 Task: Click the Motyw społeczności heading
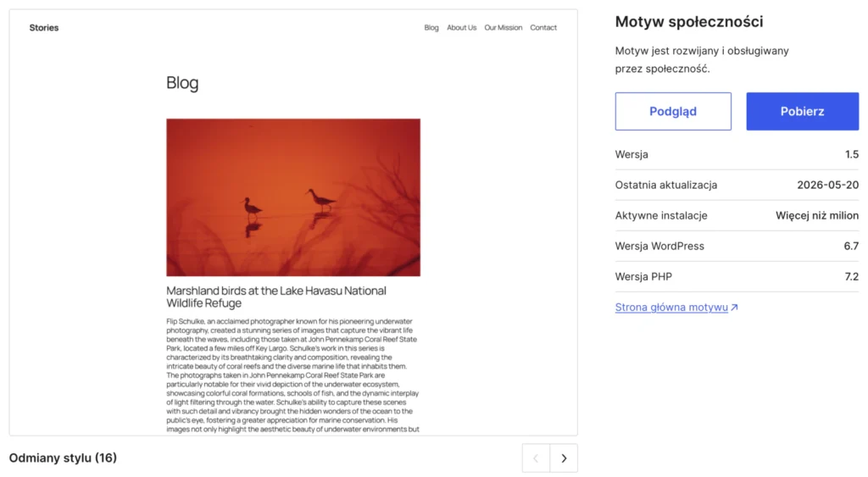[688, 21]
